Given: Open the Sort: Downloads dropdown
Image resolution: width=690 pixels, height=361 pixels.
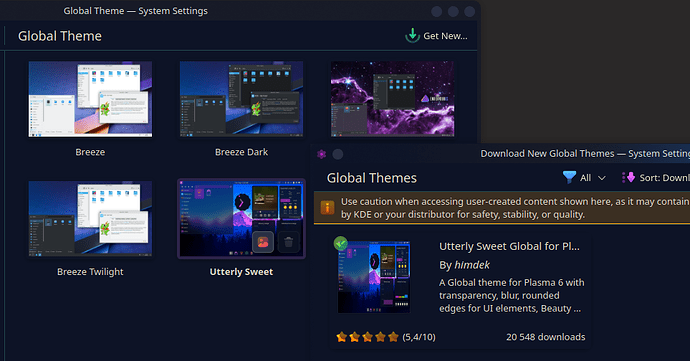Looking at the screenshot, I should point(655,177).
